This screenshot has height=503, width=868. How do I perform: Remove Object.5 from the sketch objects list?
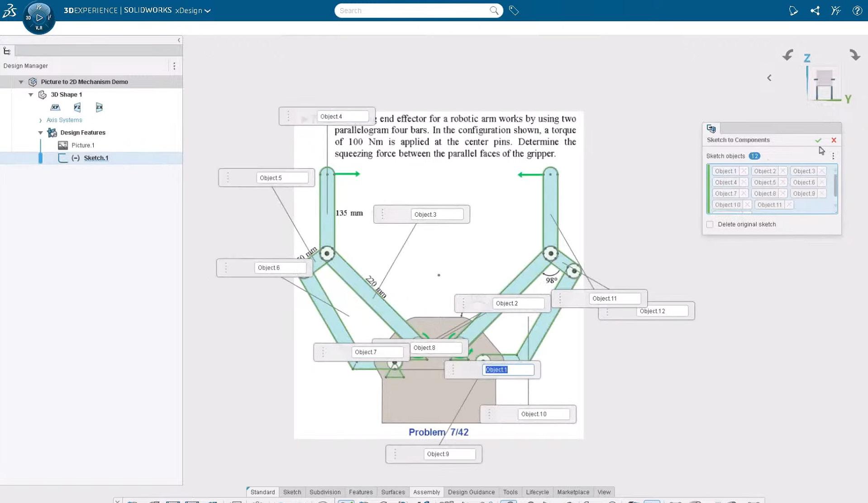783,182
